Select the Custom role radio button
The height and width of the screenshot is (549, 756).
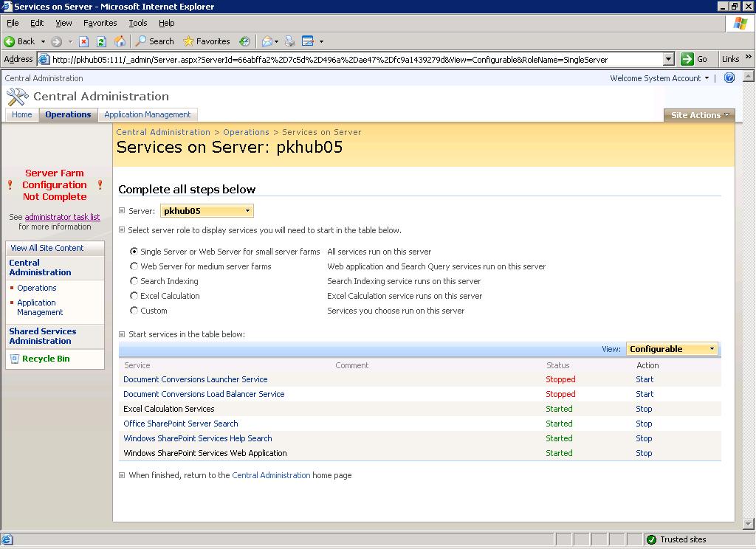(134, 311)
